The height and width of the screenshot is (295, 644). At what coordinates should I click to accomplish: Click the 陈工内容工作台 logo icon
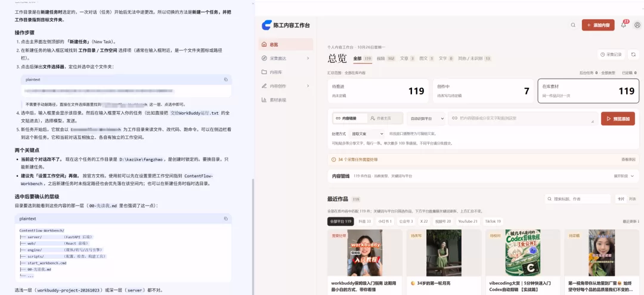(267, 25)
